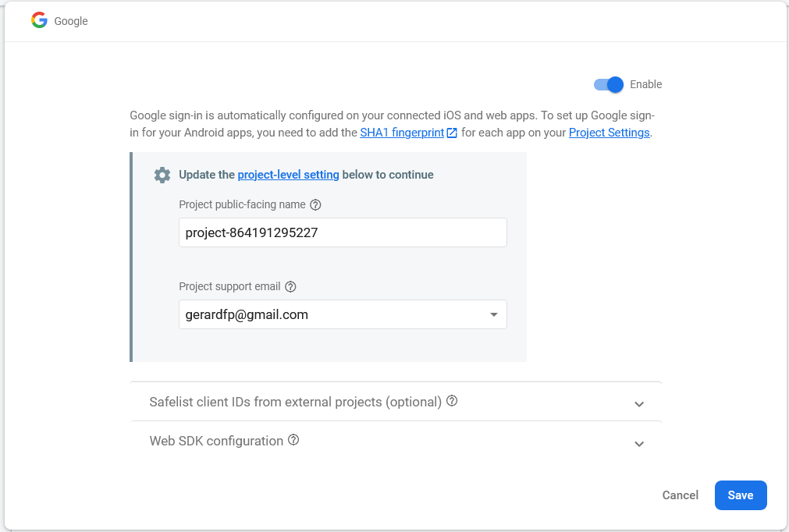The width and height of the screenshot is (789, 532).
Task: Toggle the Enable switch off
Action: (609, 84)
